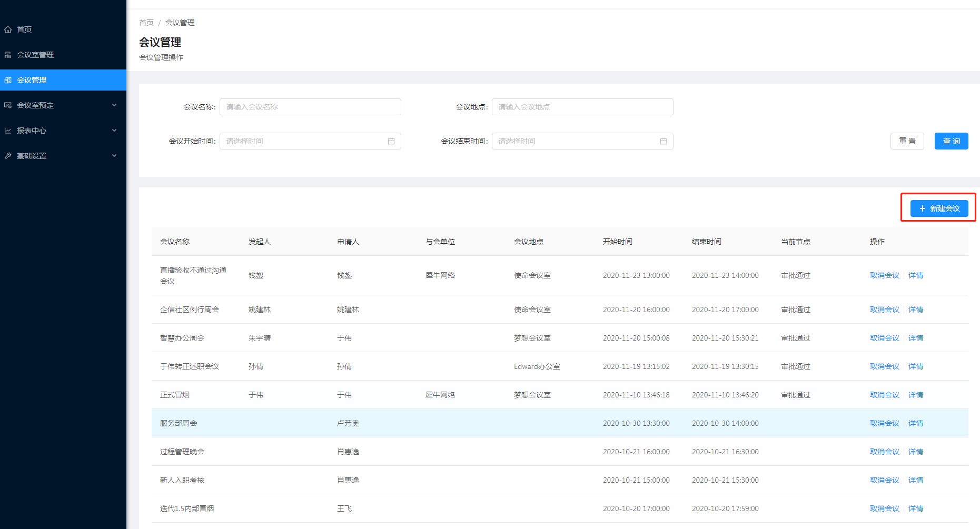The width and height of the screenshot is (980, 529).
Task: Focus the 会议地点 input field
Action: (582, 107)
